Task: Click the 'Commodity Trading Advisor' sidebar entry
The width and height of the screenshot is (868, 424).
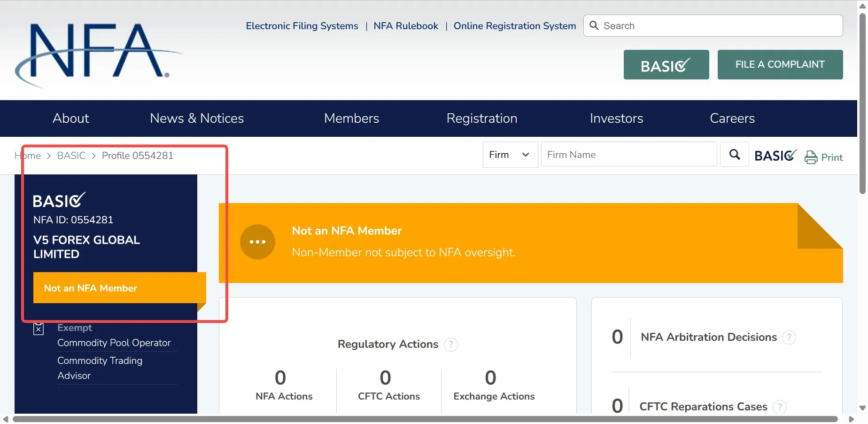Action: pos(100,368)
